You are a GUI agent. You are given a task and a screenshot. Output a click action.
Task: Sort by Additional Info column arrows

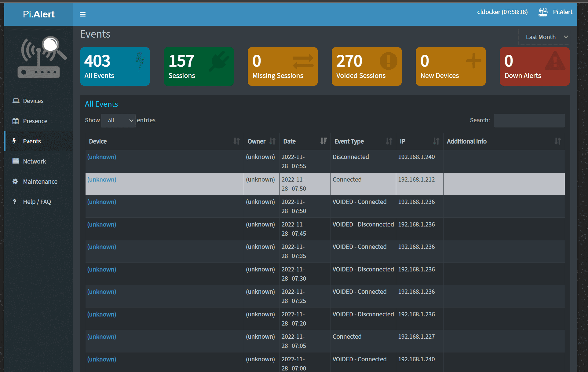pos(557,141)
